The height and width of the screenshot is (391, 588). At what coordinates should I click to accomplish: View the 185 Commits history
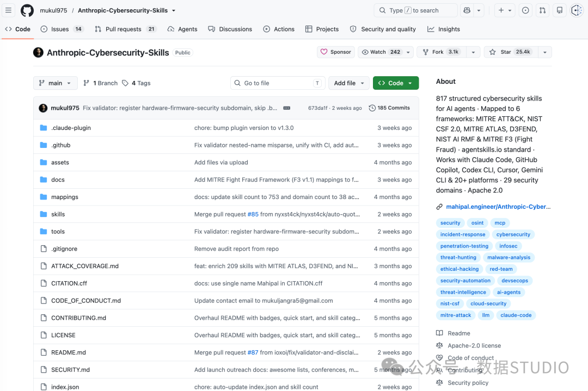(389, 108)
